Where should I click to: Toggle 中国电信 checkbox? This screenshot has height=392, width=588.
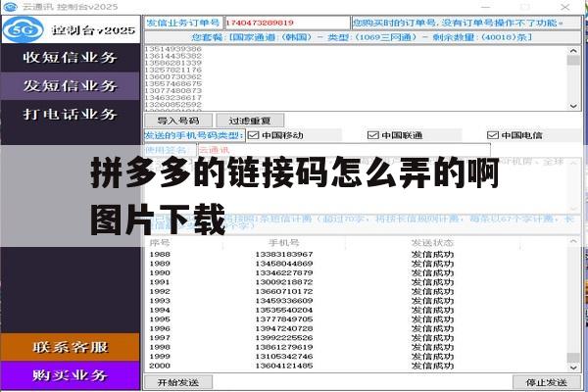[492, 135]
